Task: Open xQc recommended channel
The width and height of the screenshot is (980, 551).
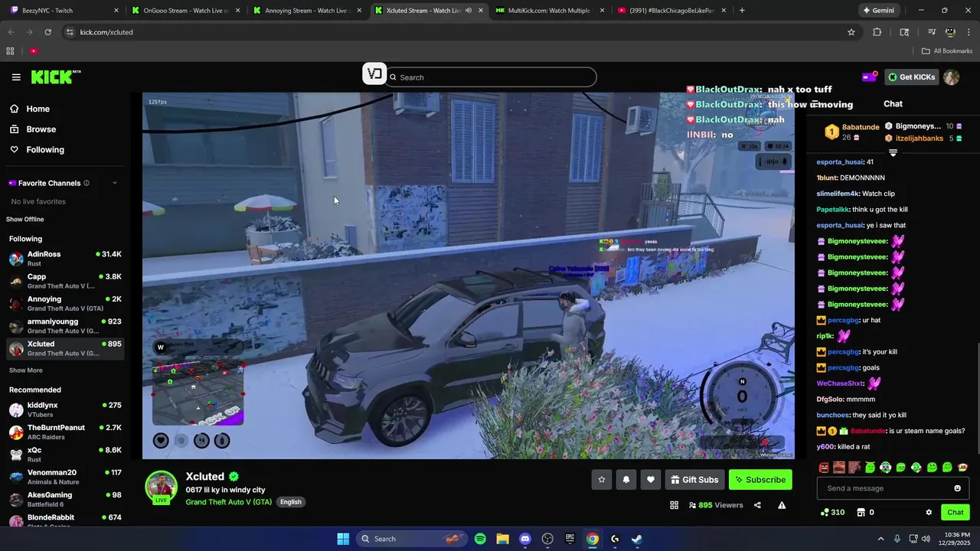Action: click(65, 455)
